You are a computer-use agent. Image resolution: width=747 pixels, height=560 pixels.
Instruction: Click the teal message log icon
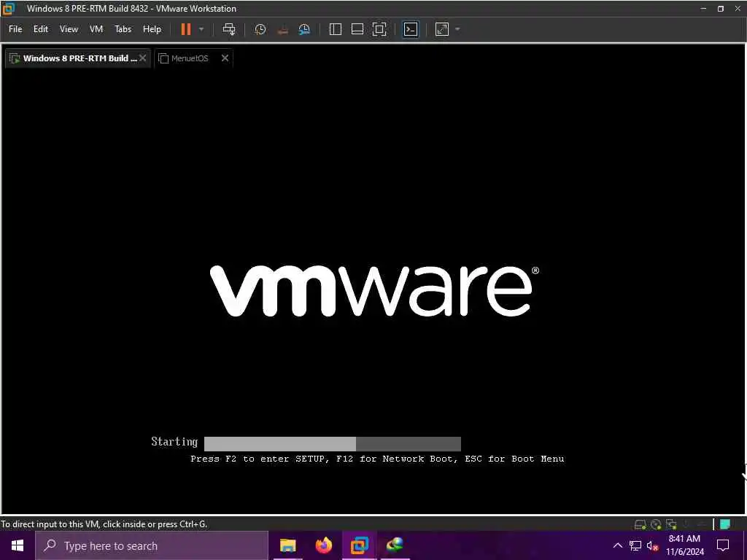(x=724, y=524)
